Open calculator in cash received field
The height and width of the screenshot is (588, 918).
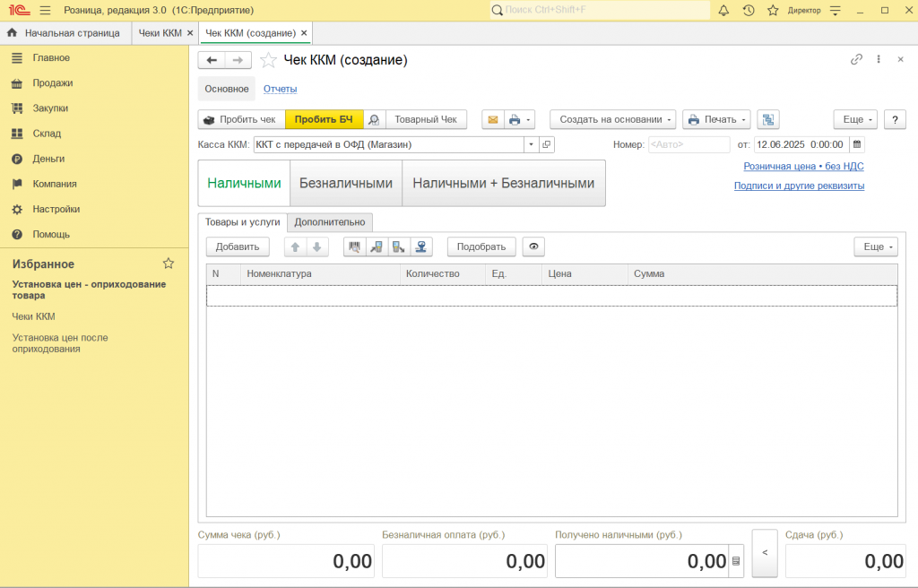pos(736,561)
